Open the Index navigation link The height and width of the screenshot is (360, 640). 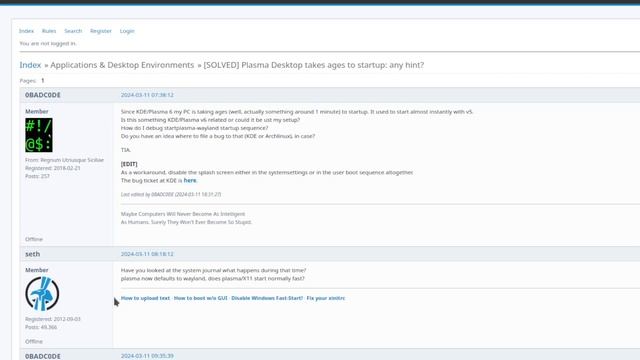(x=26, y=31)
